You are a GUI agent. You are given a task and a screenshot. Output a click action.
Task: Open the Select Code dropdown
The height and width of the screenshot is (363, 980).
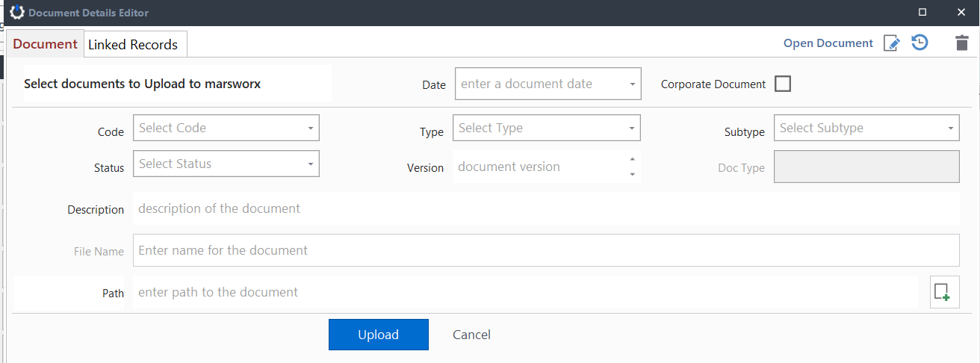coord(226,128)
